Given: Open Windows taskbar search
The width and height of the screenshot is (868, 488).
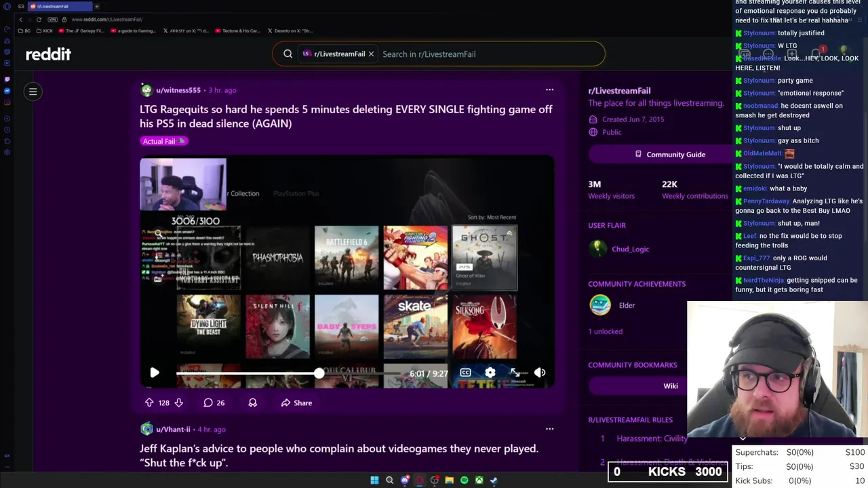Looking at the screenshot, I should point(389,480).
